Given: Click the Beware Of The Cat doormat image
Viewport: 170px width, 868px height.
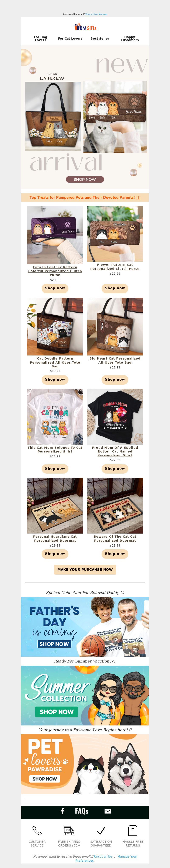Looking at the screenshot, I should point(115,505).
